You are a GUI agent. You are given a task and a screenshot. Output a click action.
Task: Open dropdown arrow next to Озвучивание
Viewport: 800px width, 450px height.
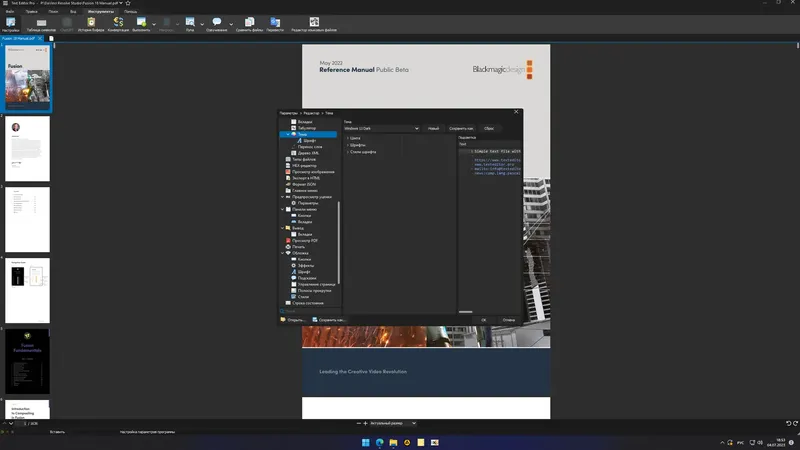(x=231, y=24)
